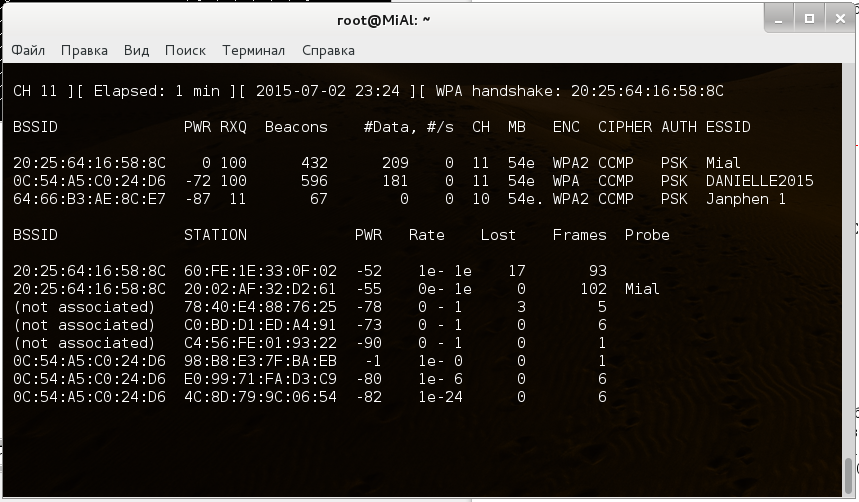Click the STATION column header
The width and height of the screenshot is (859, 502).
215,235
